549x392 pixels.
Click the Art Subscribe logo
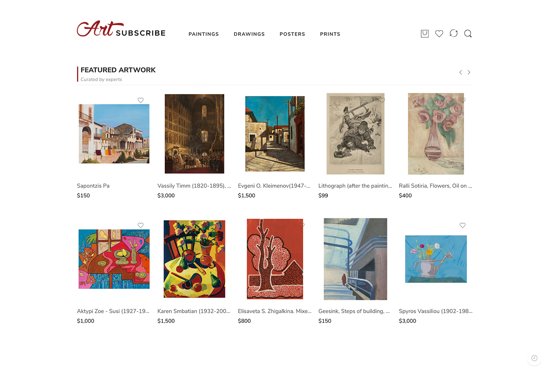pos(121,29)
